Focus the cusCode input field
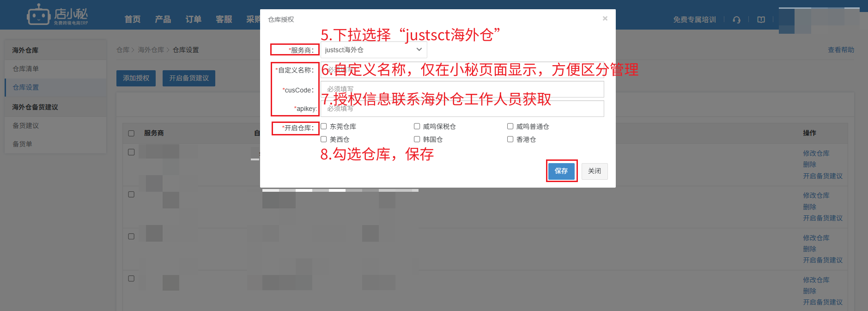 pyautogui.click(x=462, y=89)
